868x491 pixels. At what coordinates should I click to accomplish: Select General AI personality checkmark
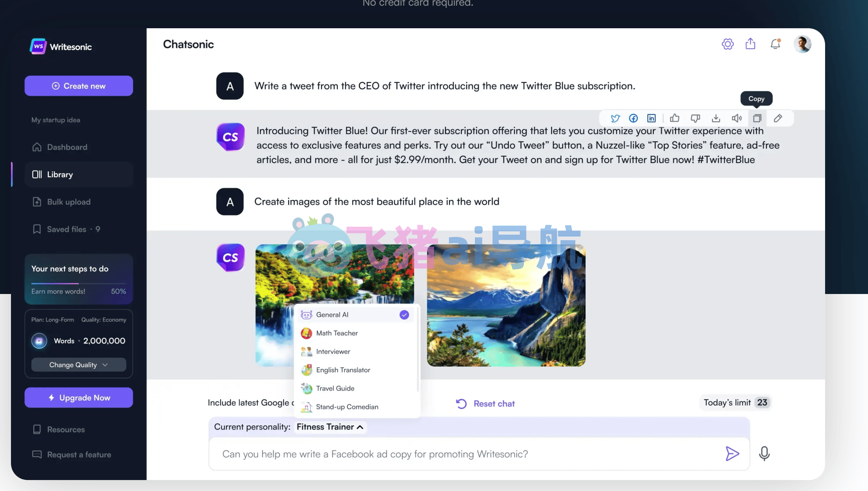tap(404, 315)
